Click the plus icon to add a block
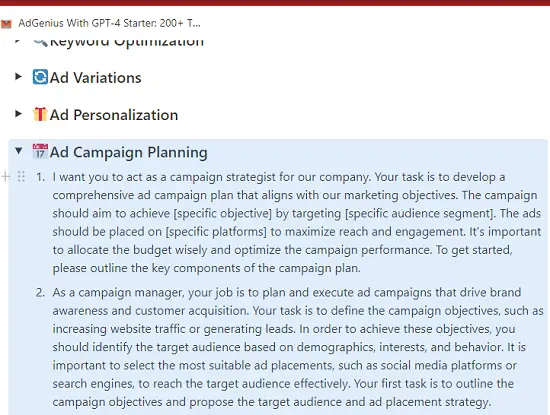This screenshot has width=550, height=415. [5, 176]
